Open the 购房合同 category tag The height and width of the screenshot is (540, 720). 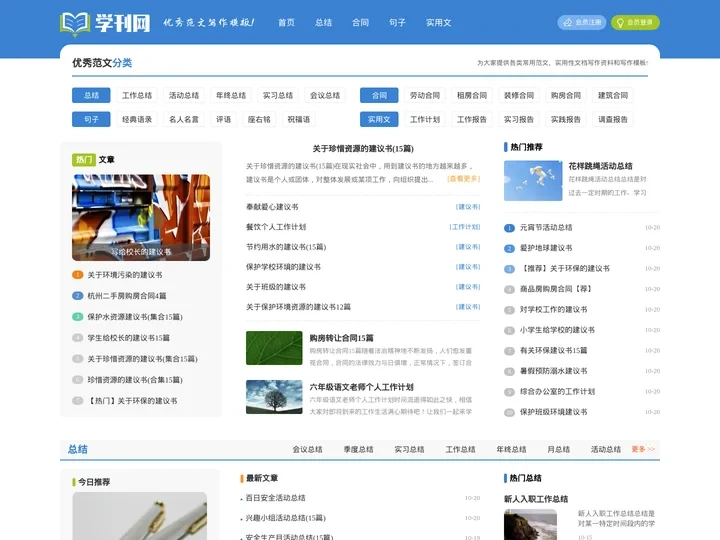pyautogui.click(x=566, y=95)
